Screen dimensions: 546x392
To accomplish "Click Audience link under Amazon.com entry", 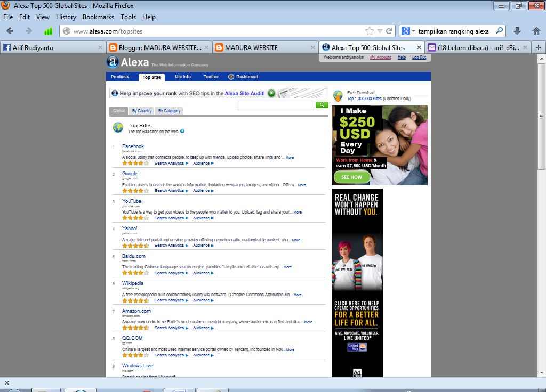I will pos(203,328).
